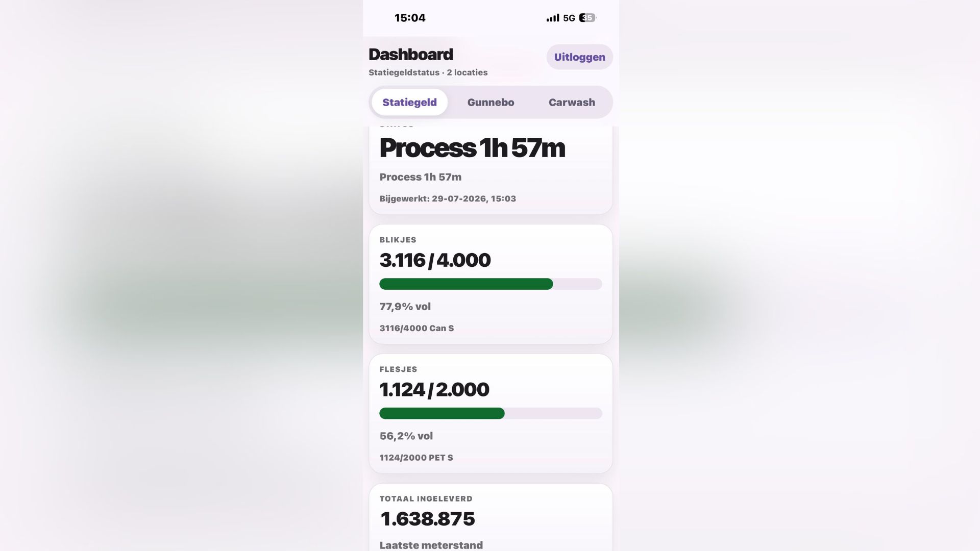Switch to the Gunnebo tab
Viewport: 980px width, 551px height.
(x=491, y=102)
